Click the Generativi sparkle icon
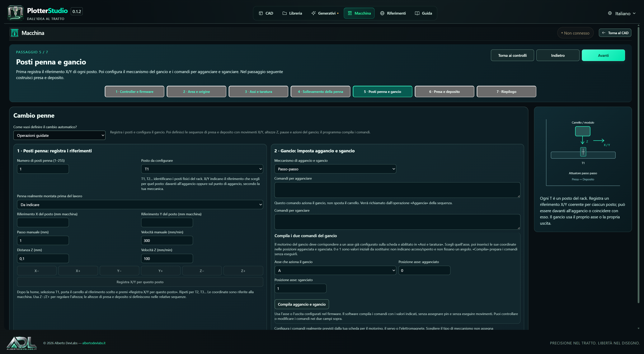 pyautogui.click(x=313, y=13)
